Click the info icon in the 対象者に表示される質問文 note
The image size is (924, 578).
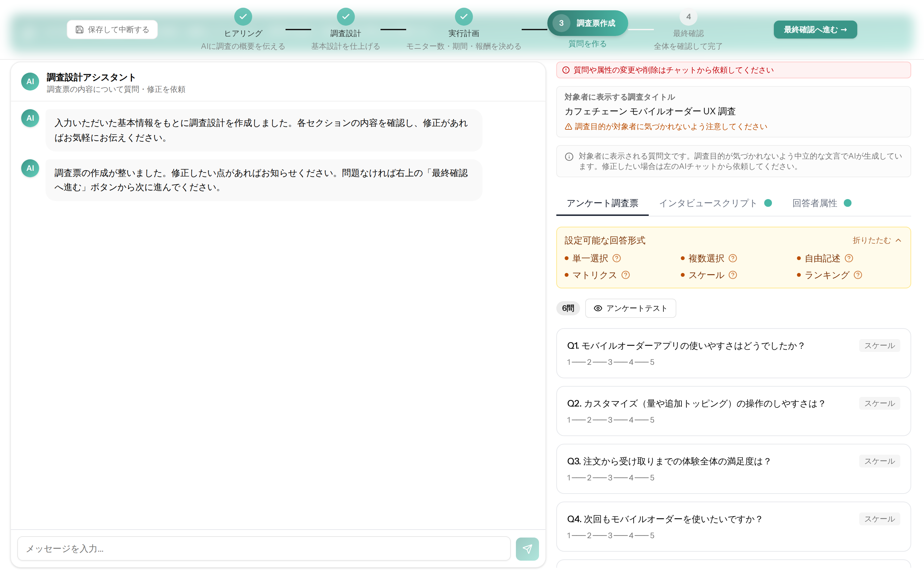[x=569, y=156]
